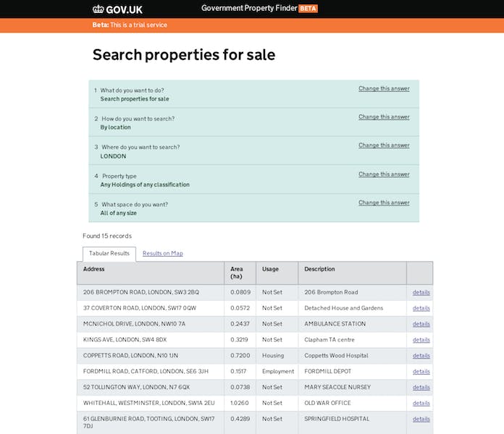Change the Property type answer
504x434 pixels.
(384, 174)
